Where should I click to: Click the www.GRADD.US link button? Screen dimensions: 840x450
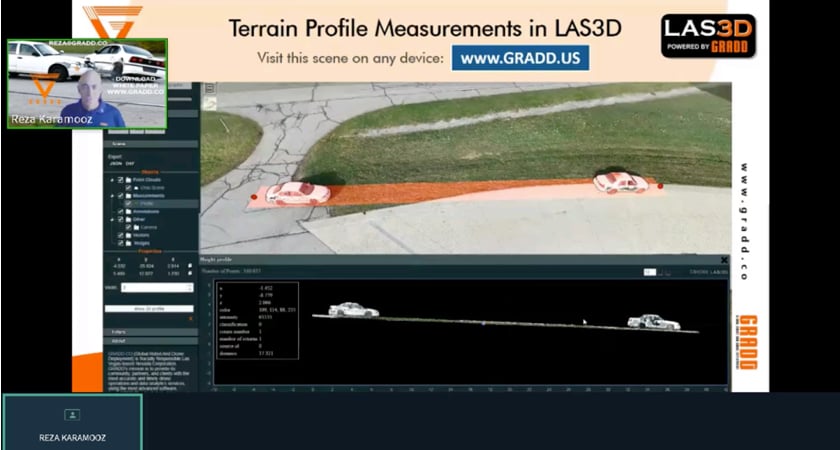[x=520, y=58]
